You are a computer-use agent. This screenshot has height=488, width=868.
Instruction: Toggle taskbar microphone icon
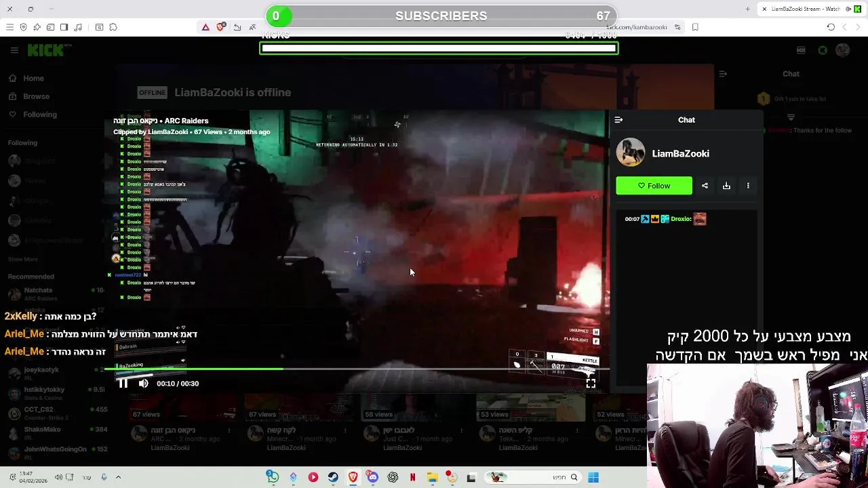pos(104,477)
